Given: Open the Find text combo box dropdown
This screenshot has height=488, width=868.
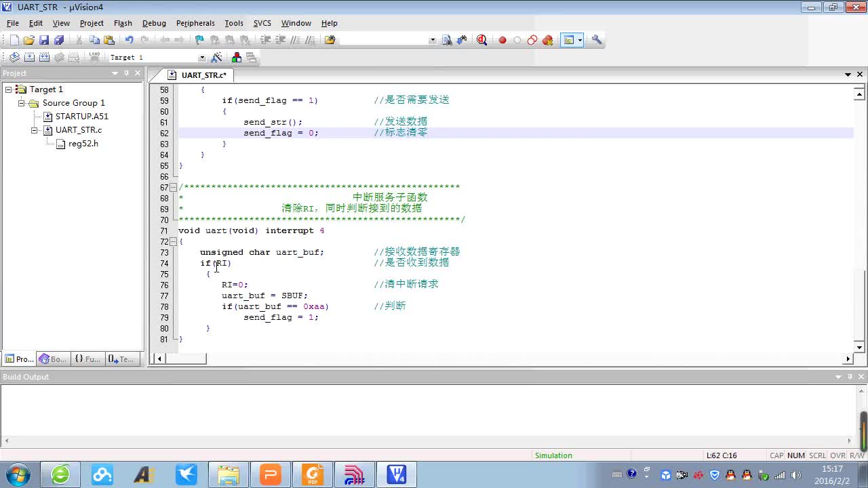Looking at the screenshot, I should point(433,40).
